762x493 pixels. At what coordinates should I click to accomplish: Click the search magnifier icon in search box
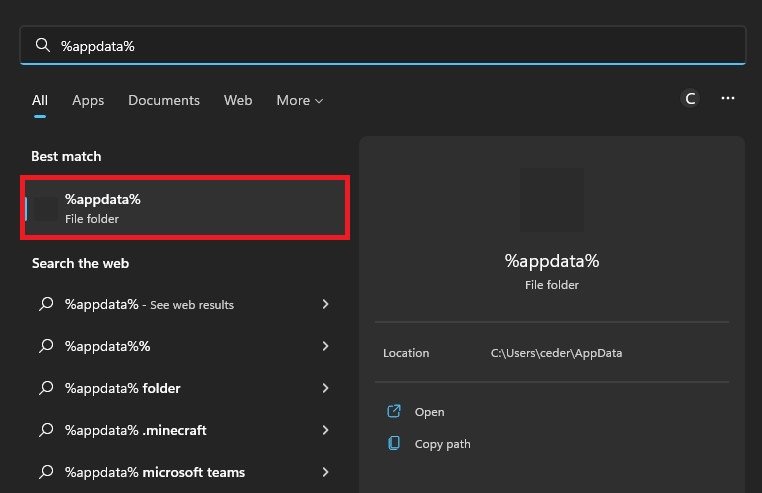point(42,46)
